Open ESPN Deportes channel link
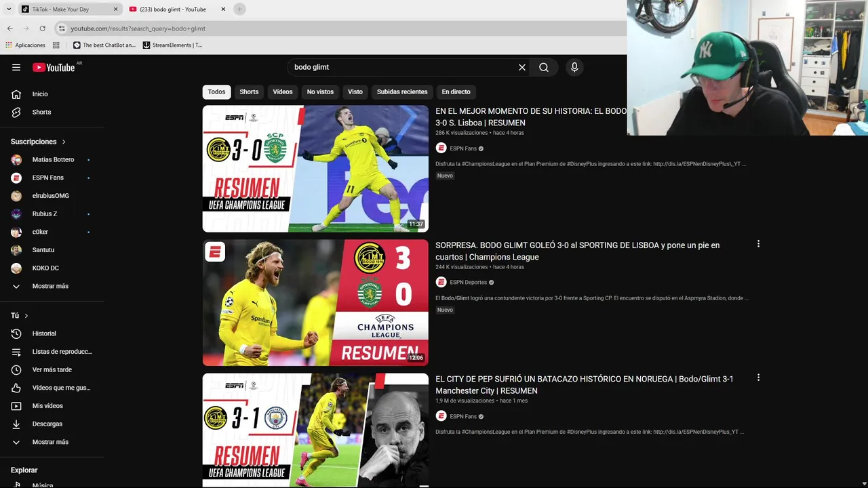Image resolution: width=868 pixels, height=488 pixels. [469, 282]
